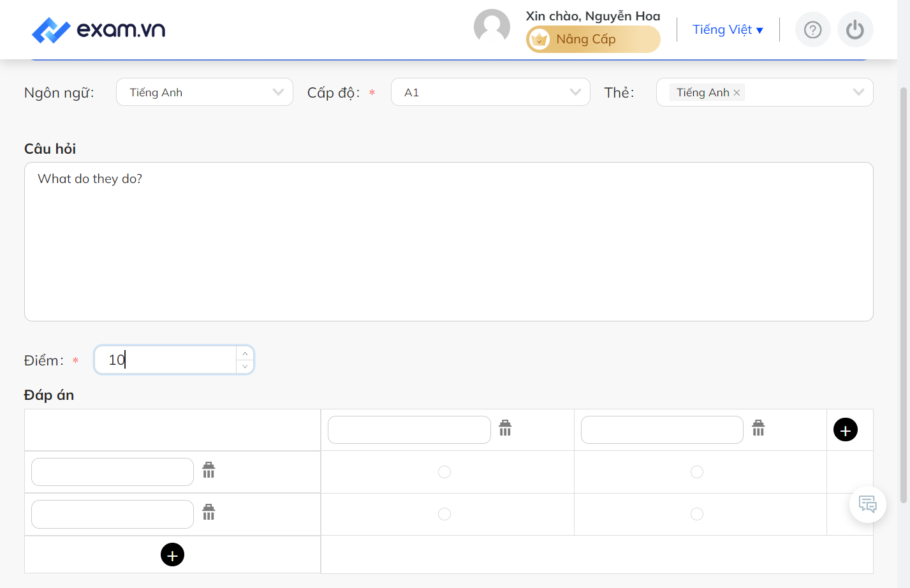910x588 pixels.
Task: Decrease the Điểm score value
Action: click(245, 367)
